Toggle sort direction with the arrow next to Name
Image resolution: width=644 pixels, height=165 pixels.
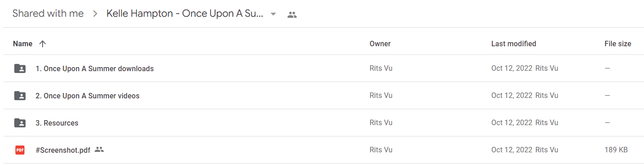pos(43,44)
